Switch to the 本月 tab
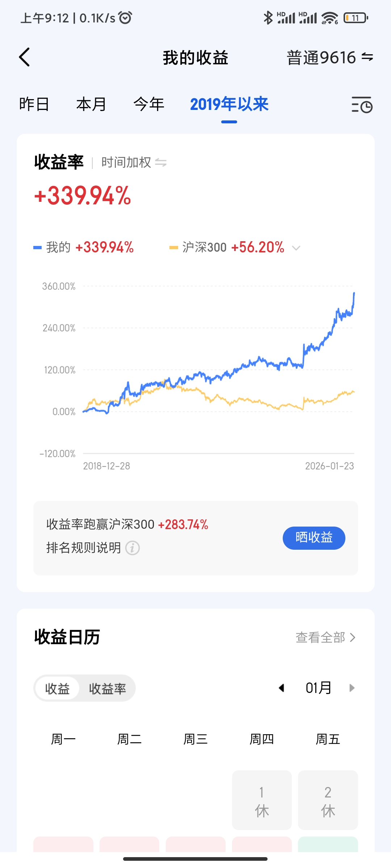 tap(91, 105)
